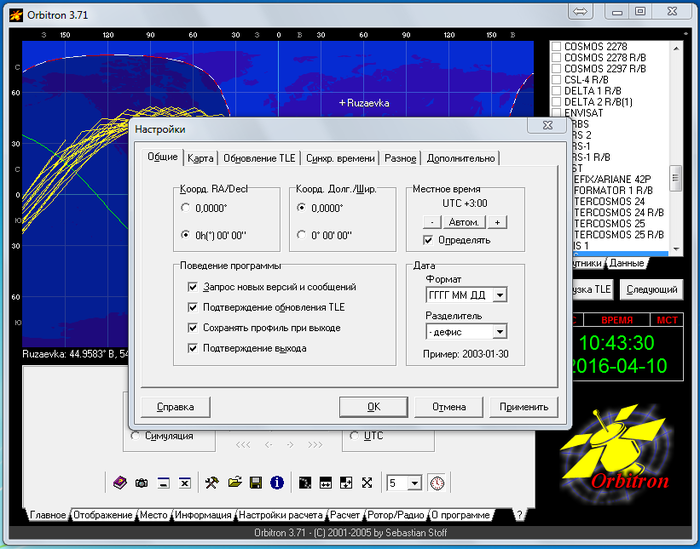The width and height of the screenshot is (700, 549).
Task: Click the open folder icon in toolbar
Action: point(235,483)
